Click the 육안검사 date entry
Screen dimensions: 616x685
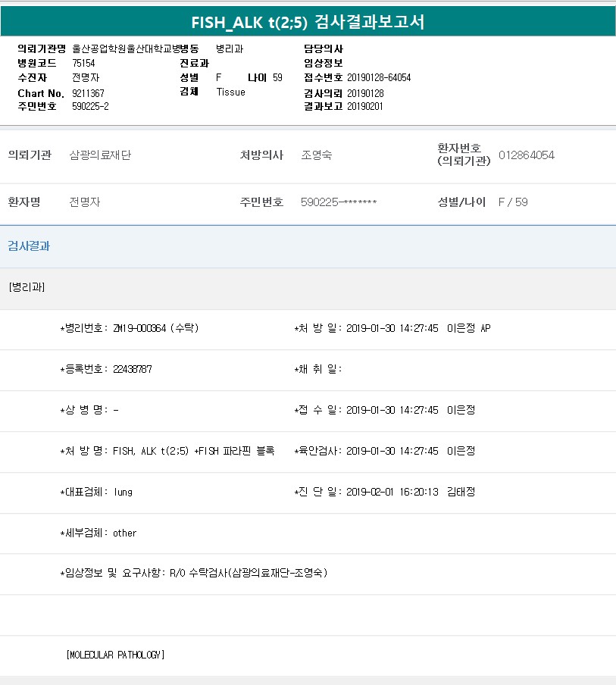[x=392, y=451]
